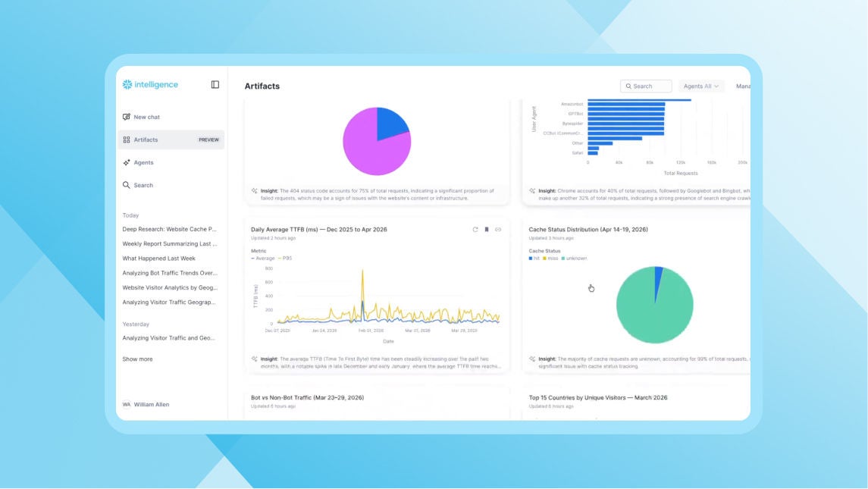Click the Yesterday history header
This screenshot has height=489, width=868.
(x=136, y=324)
